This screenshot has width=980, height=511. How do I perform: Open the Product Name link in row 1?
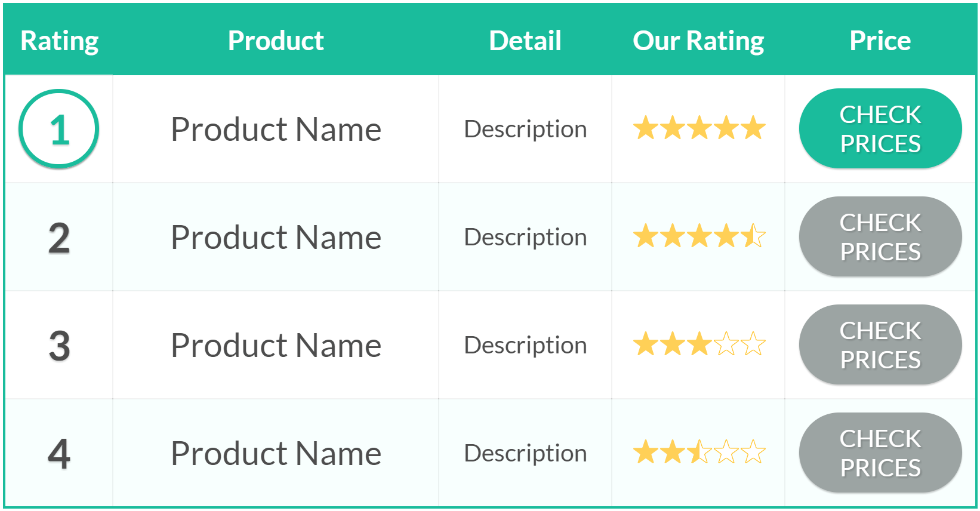(x=276, y=130)
